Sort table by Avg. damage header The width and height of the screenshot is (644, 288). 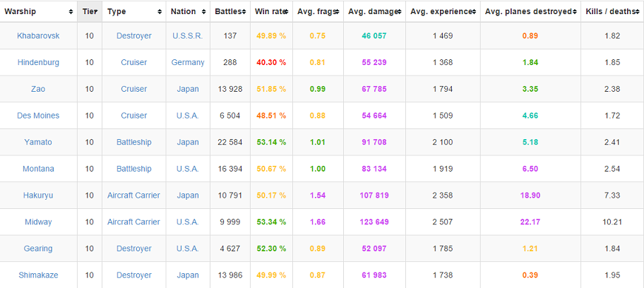pyautogui.click(x=374, y=11)
